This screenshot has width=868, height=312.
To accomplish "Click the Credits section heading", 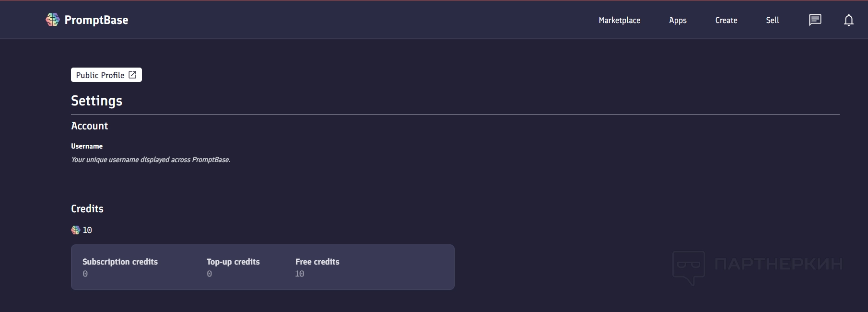I will click(x=87, y=209).
